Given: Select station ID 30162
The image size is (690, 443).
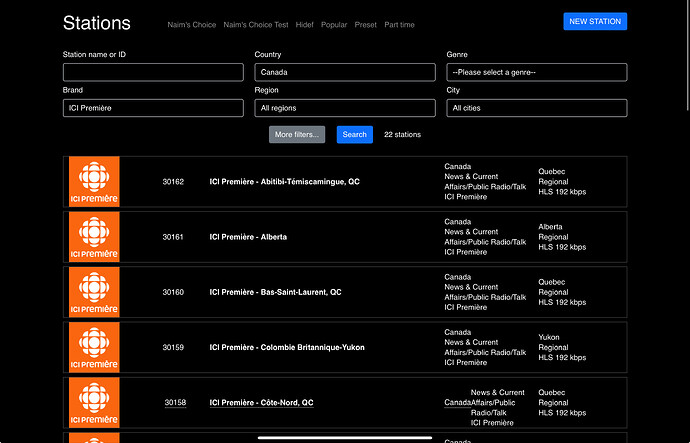Looking at the screenshot, I should pos(173,182).
